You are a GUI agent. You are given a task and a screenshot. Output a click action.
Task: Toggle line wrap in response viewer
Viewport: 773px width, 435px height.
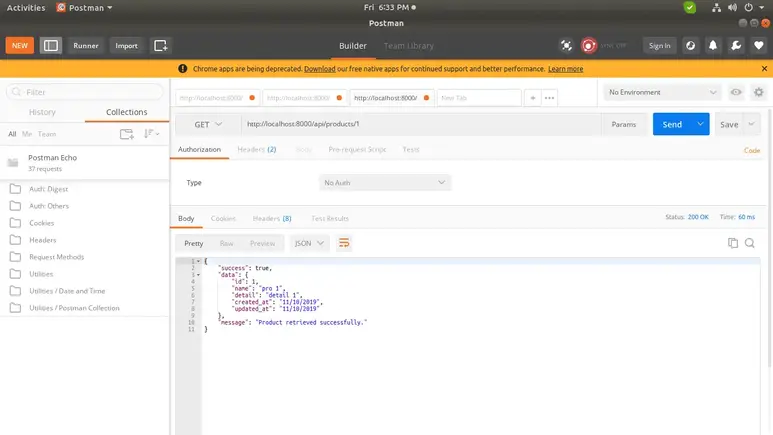(345, 243)
